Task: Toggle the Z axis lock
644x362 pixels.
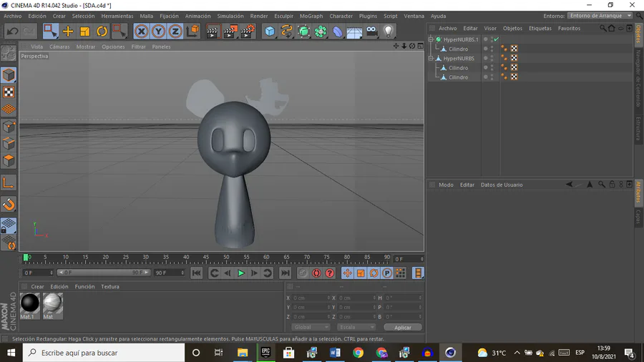Action: [x=175, y=31]
